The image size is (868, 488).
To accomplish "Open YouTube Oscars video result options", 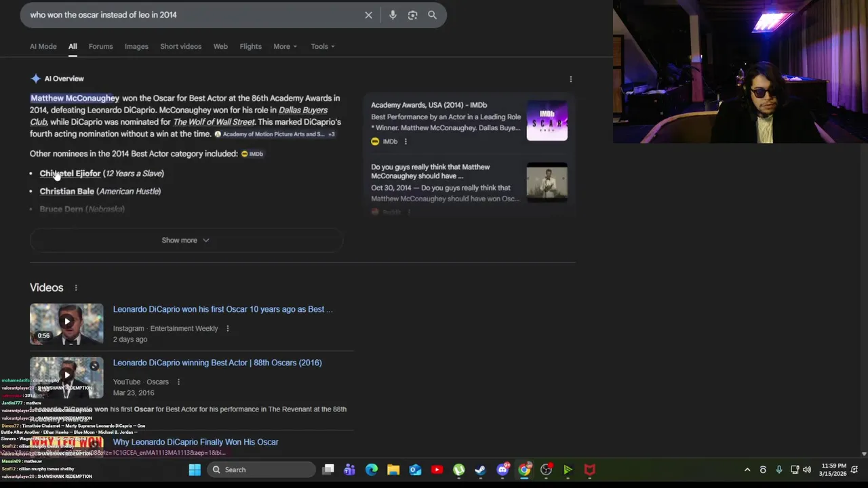I will click(178, 382).
